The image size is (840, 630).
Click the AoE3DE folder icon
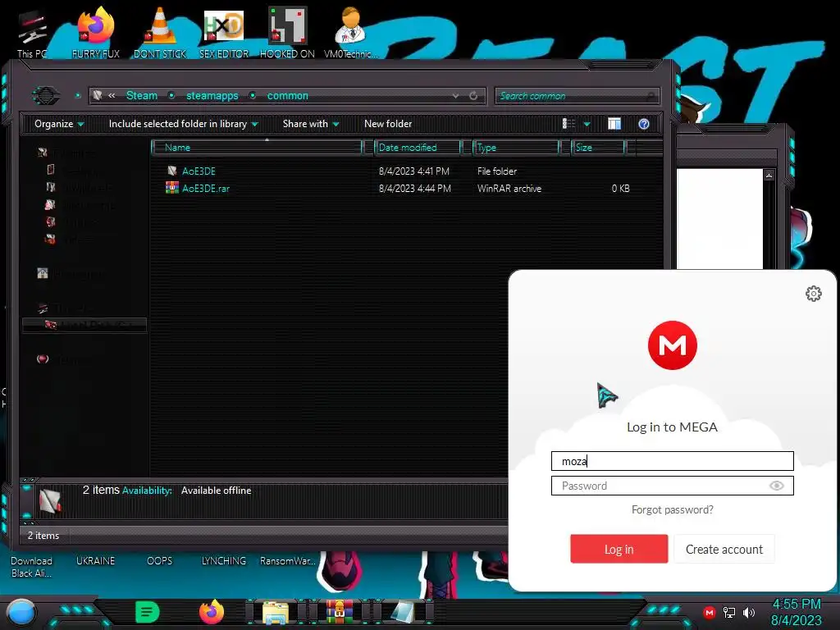click(172, 171)
